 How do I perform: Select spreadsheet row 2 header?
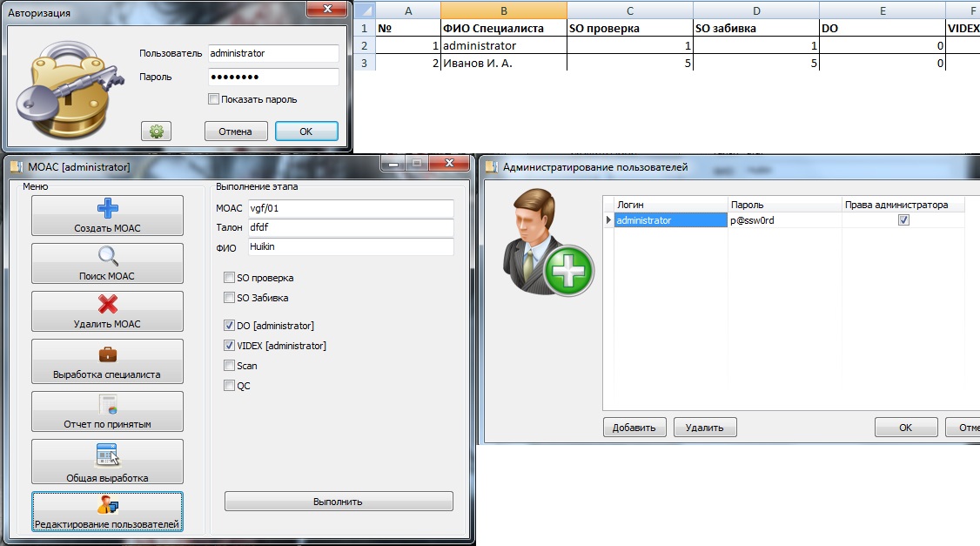pos(365,45)
